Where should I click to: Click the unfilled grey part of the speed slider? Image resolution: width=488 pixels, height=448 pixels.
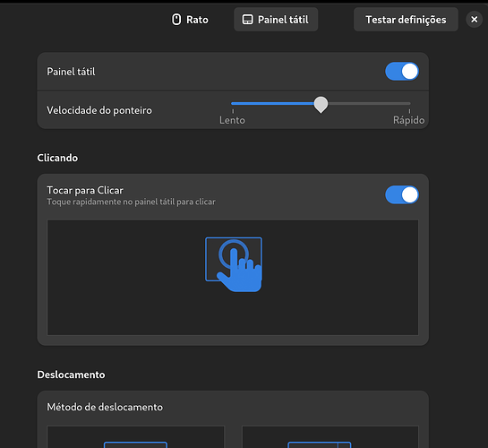(369, 103)
